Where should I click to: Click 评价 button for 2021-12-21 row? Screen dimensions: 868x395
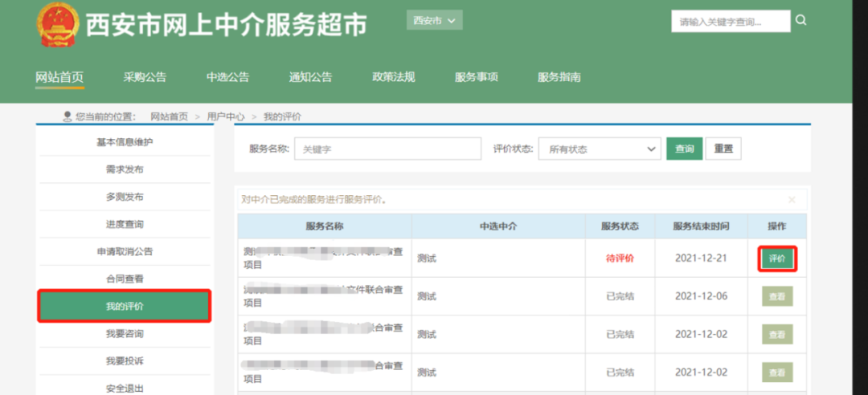click(777, 259)
